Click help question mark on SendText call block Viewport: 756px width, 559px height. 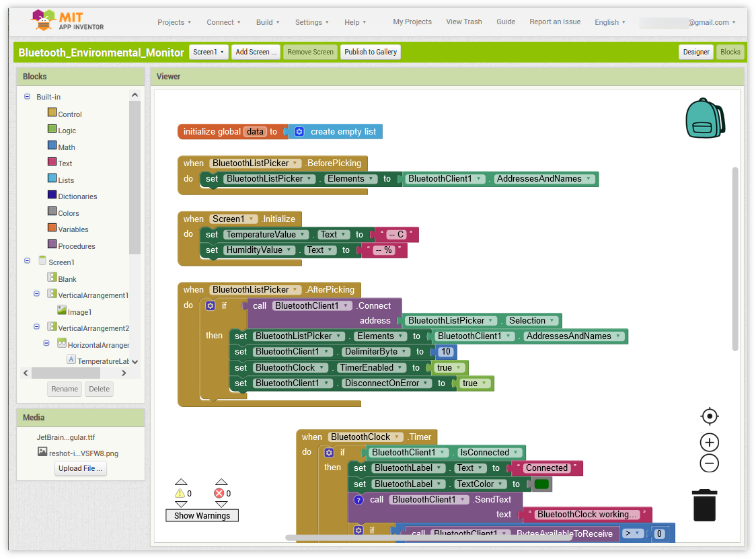358,500
